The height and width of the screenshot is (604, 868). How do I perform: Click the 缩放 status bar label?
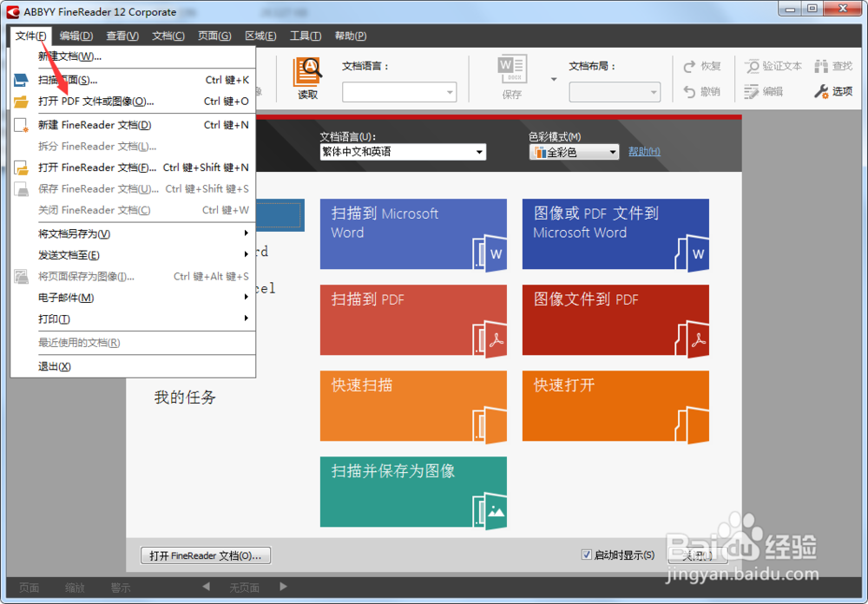tap(75, 588)
